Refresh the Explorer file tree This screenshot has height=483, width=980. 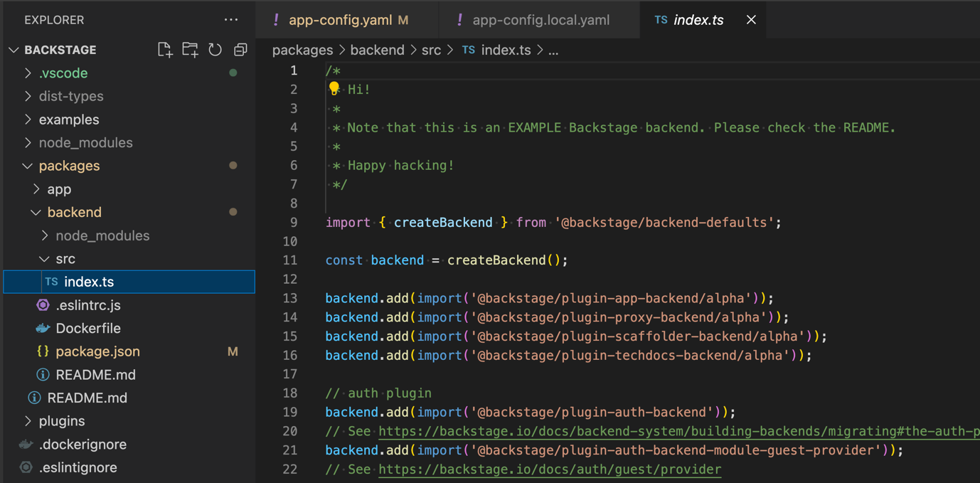pyautogui.click(x=215, y=50)
